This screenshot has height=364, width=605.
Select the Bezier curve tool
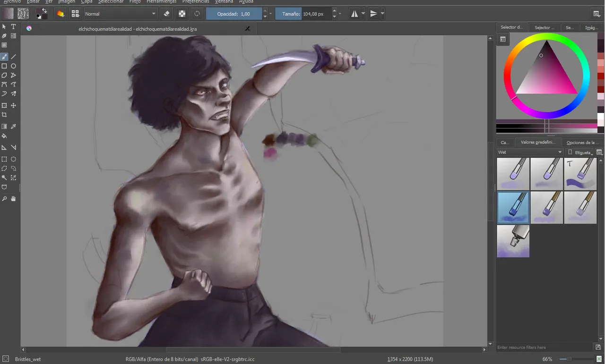(x=4, y=85)
